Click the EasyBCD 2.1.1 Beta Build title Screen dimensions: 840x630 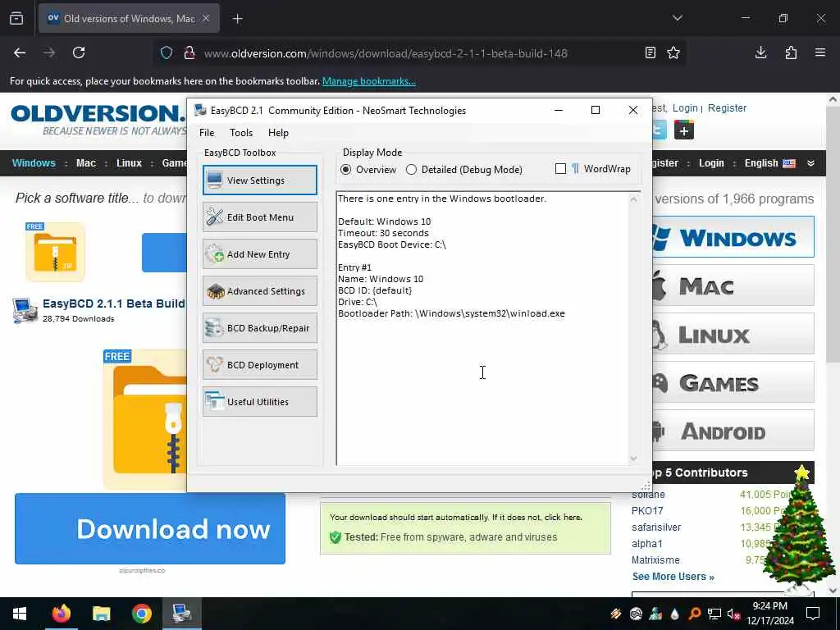click(x=113, y=304)
